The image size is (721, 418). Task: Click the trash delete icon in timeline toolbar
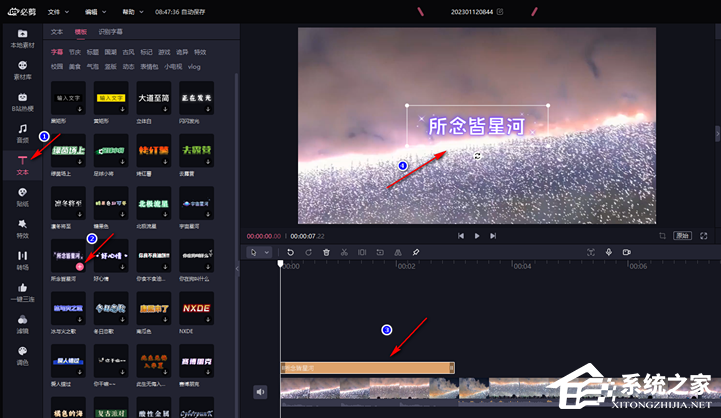[326, 252]
